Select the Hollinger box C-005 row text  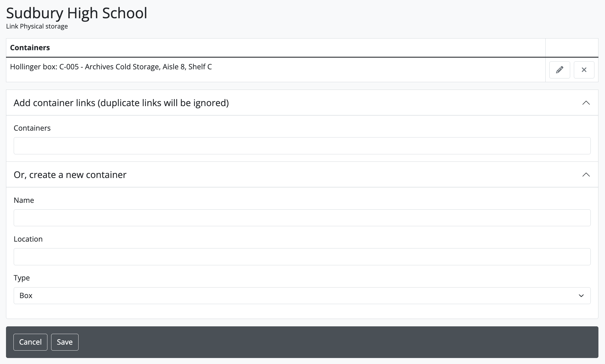(111, 67)
